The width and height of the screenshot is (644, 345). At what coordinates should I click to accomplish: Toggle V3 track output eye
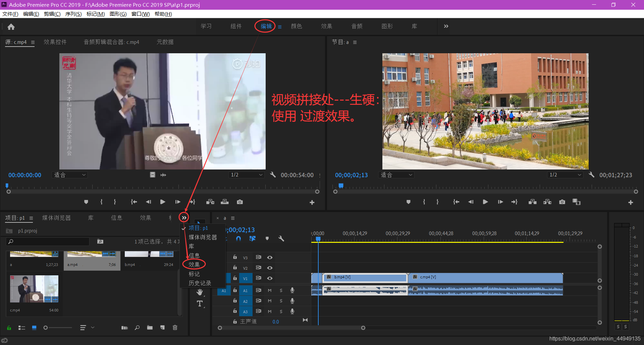[270, 258]
